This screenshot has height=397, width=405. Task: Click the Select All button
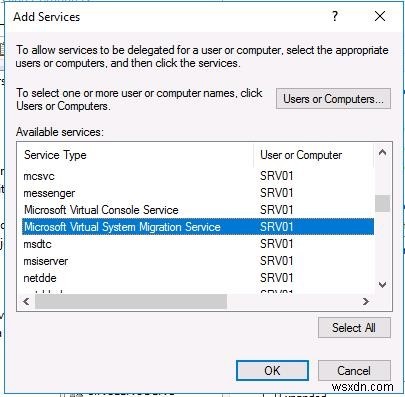click(x=354, y=328)
